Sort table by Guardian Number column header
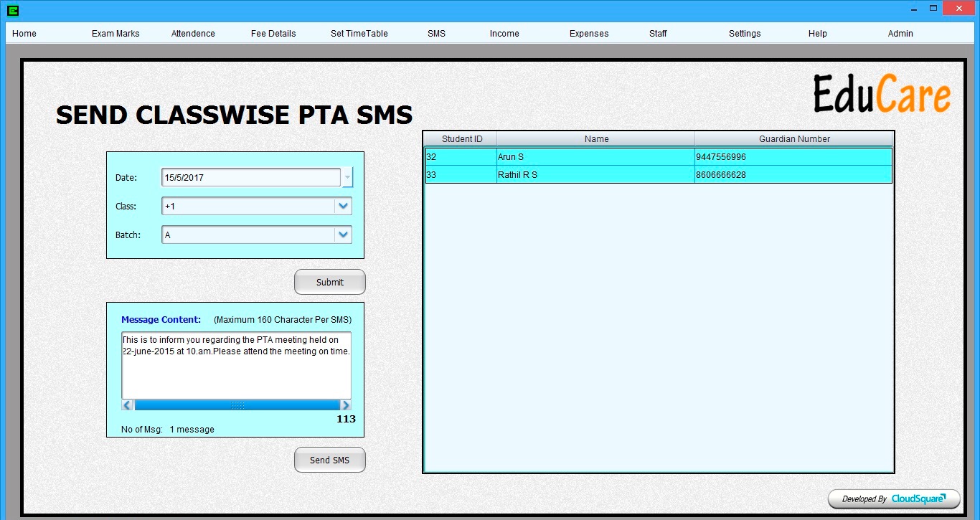980x520 pixels. 794,139
